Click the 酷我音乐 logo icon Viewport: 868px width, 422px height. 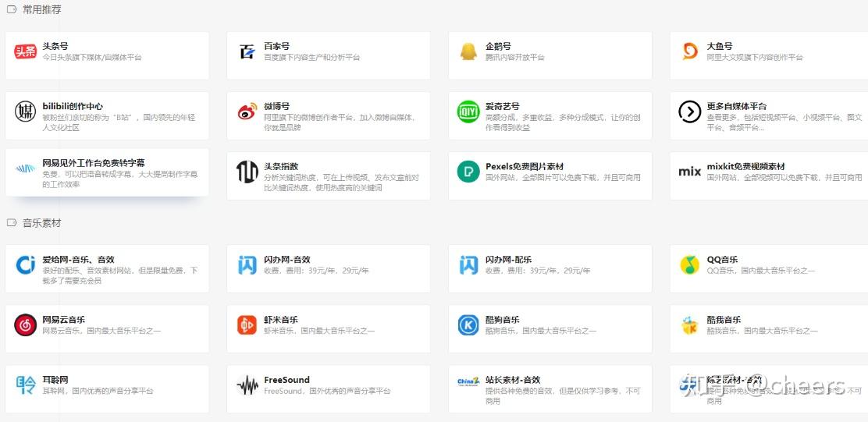pyautogui.click(x=690, y=325)
